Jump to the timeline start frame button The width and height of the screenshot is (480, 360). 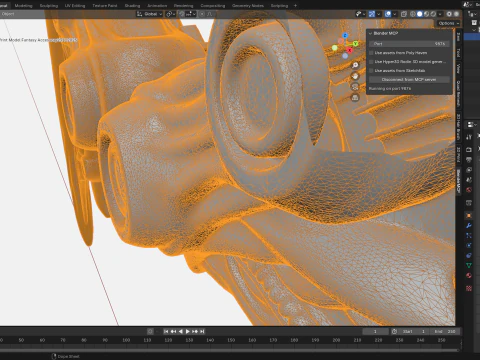coord(166,331)
